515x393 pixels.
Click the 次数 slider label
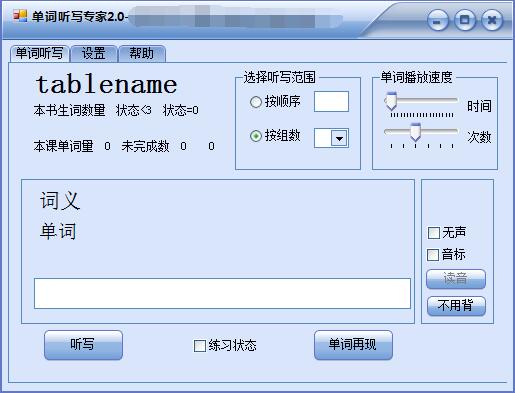(479, 137)
